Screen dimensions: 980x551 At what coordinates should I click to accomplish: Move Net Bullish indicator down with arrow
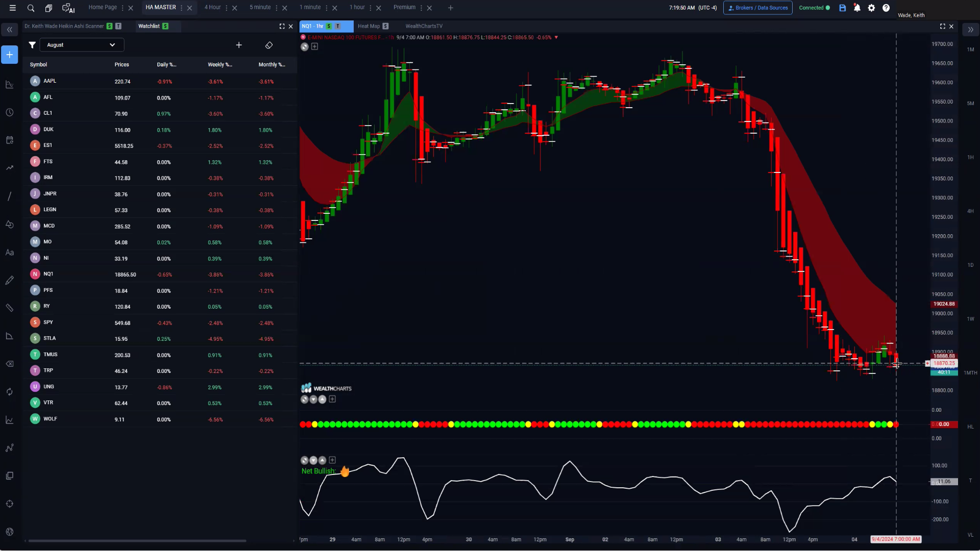(x=314, y=460)
